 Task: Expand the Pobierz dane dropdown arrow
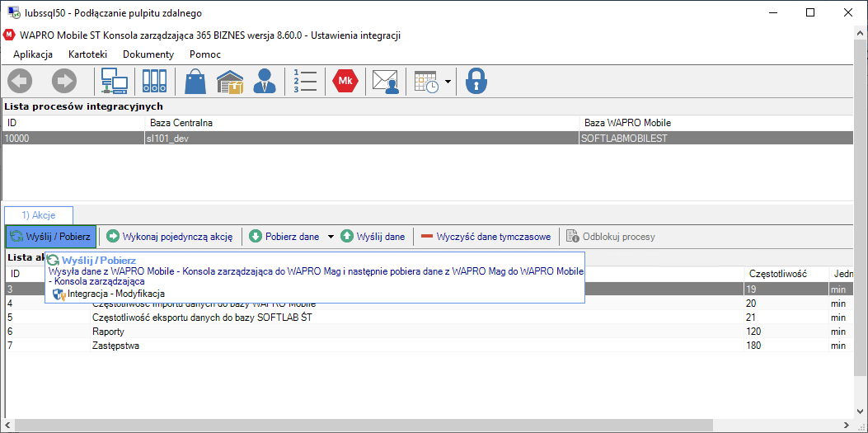[331, 237]
